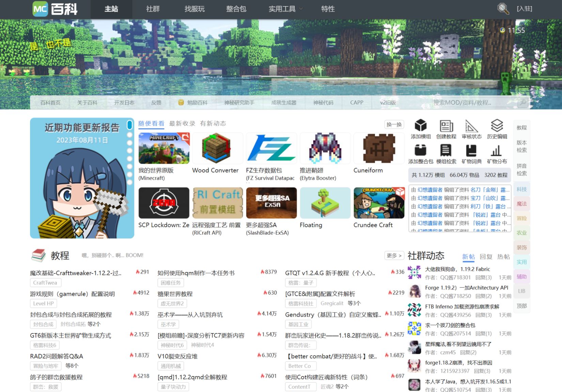Open tutorial 糖果世界教程
The width and height of the screenshot is (562, 392).
[175, 294]
